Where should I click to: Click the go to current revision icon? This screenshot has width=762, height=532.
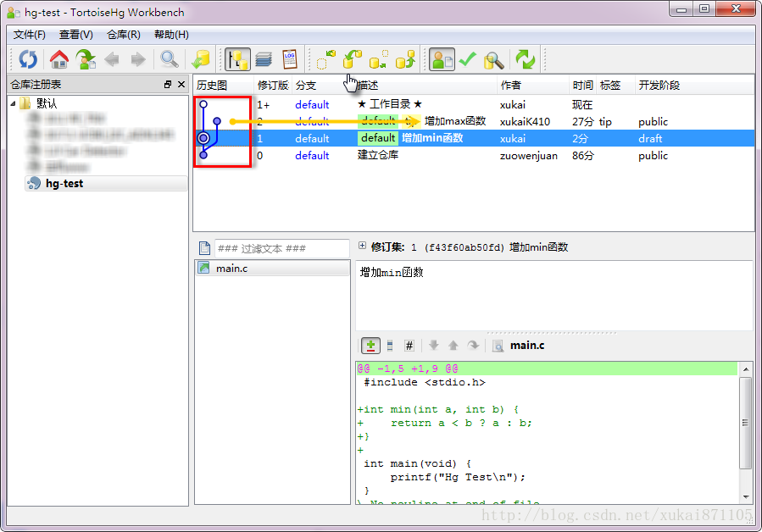[x=86, y=59]
